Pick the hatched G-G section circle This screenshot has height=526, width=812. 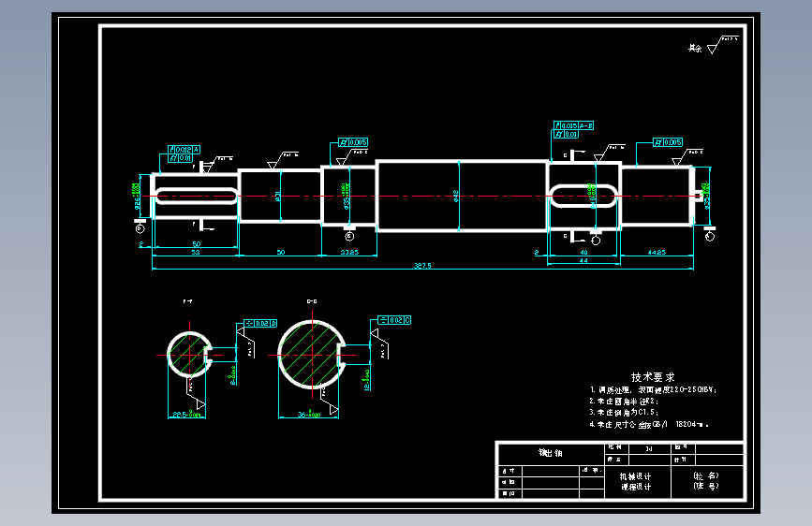(x=311, y=355)
